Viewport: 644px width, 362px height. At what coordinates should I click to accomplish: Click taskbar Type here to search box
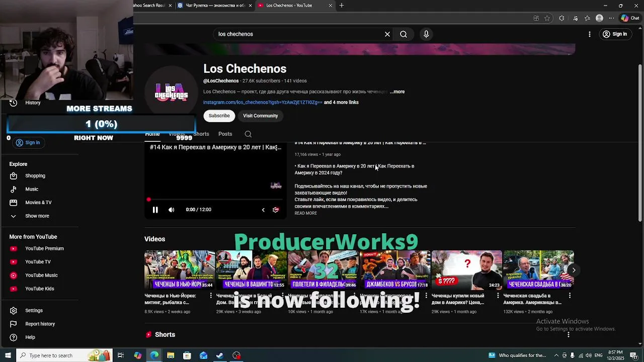coord(65,355)
